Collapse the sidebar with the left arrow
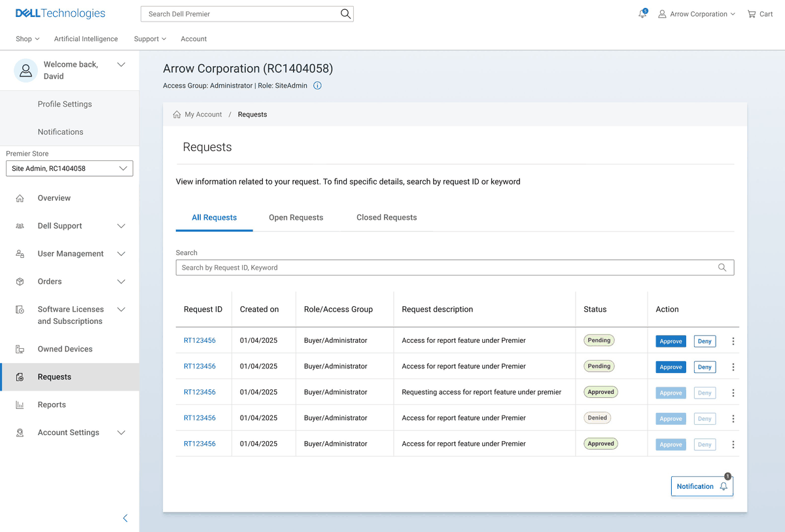 click(126, 518)
